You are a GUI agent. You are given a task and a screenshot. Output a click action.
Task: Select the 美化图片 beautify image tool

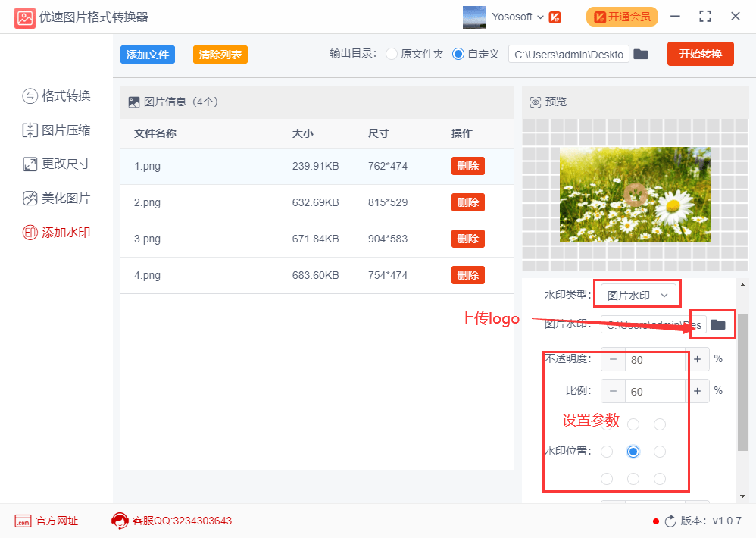(56, 198)
